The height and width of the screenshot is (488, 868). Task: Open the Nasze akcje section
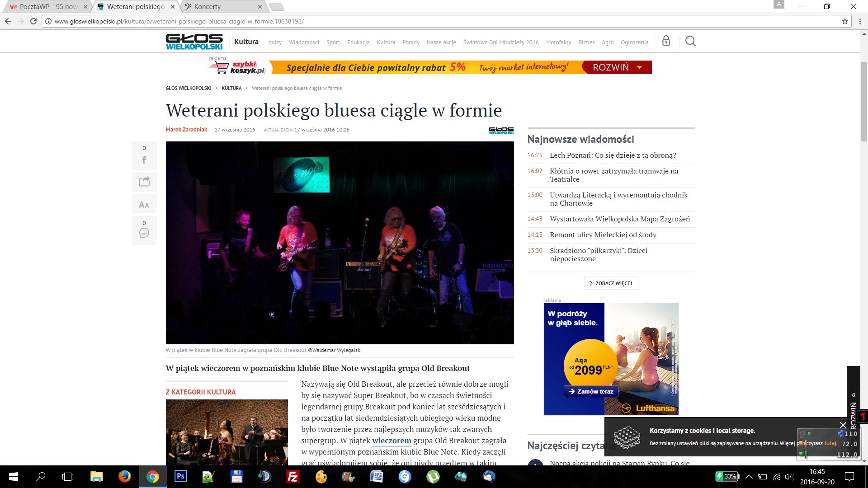click(x=441, y=42)
